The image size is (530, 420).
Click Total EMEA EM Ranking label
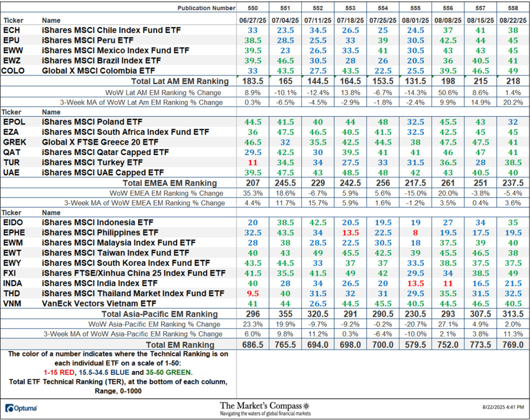point(170,183)
